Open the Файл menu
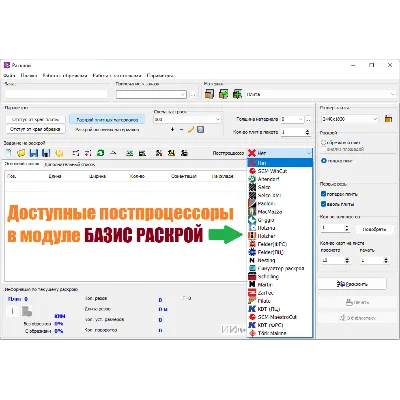This screenshot has width=400, height=400. click(x=9, y=76)
